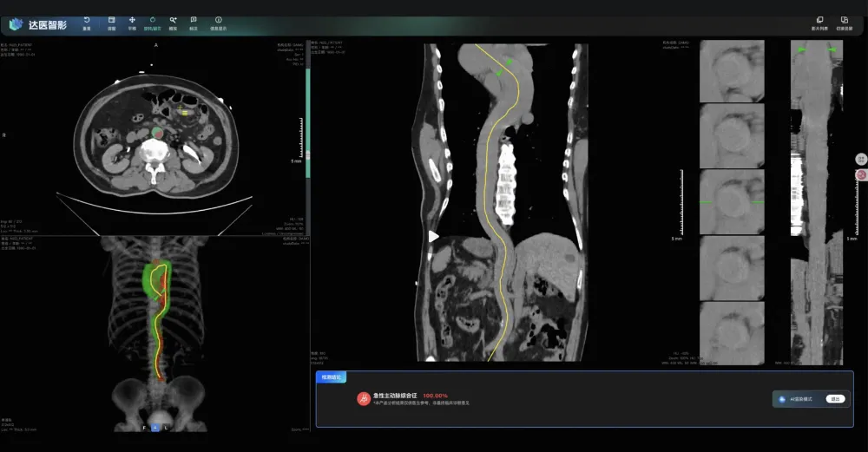The image size is (868, 452).
Task: Open the image list (影片列表)
Action: 819,23
